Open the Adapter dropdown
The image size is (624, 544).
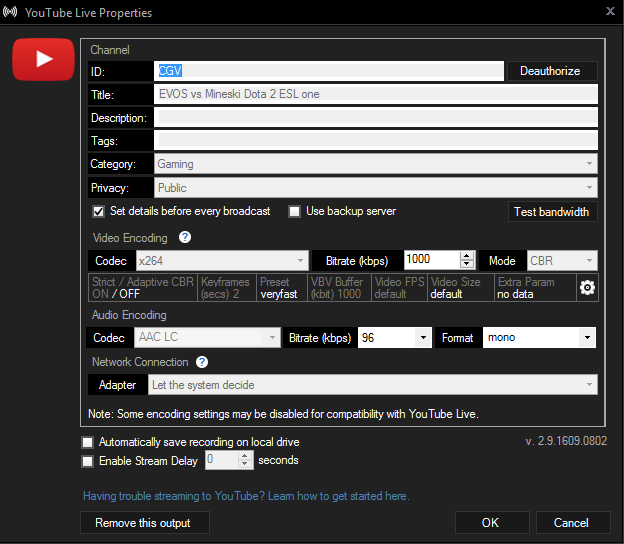(373, 385)
